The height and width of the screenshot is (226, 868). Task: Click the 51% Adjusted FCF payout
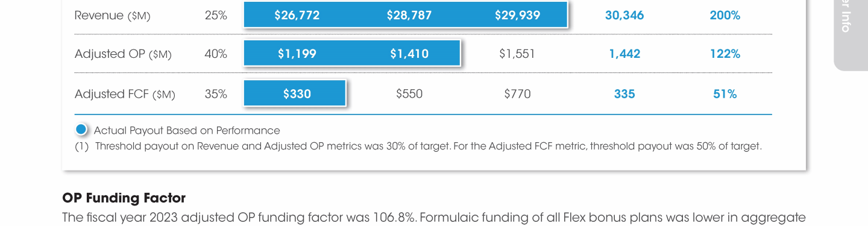coord(725,94)
